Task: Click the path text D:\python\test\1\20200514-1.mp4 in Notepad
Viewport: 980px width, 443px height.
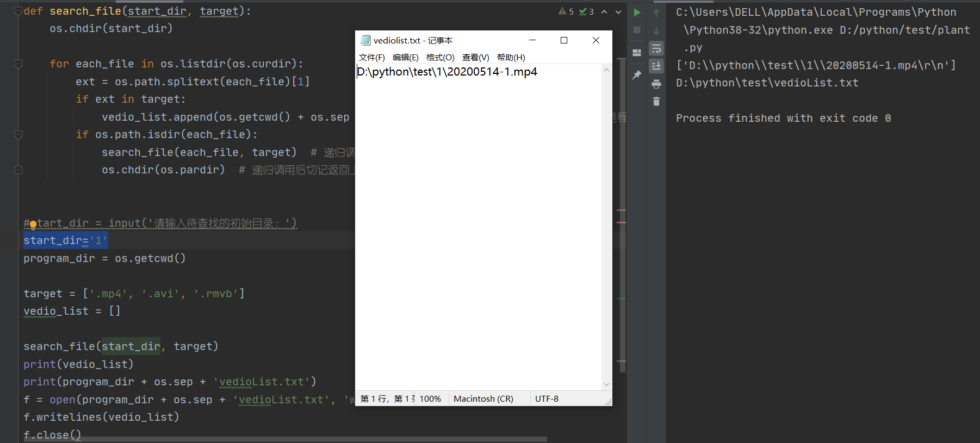Action: [447, 72]
